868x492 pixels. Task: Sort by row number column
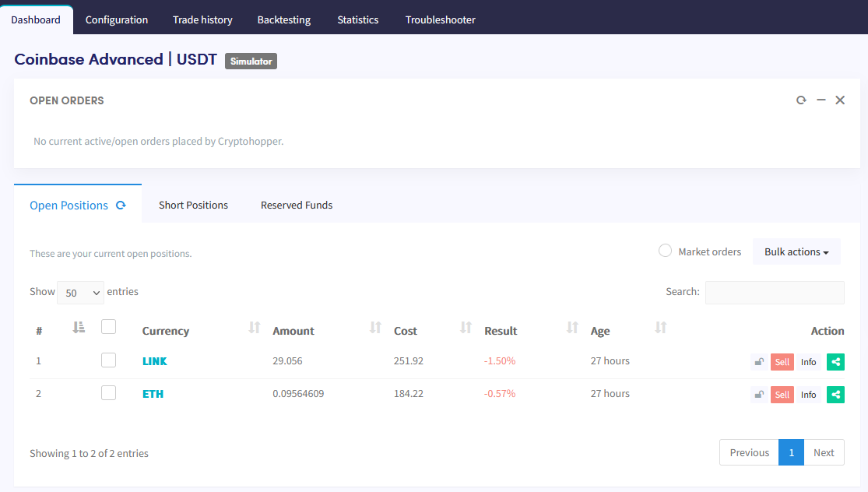pos(79,328)
